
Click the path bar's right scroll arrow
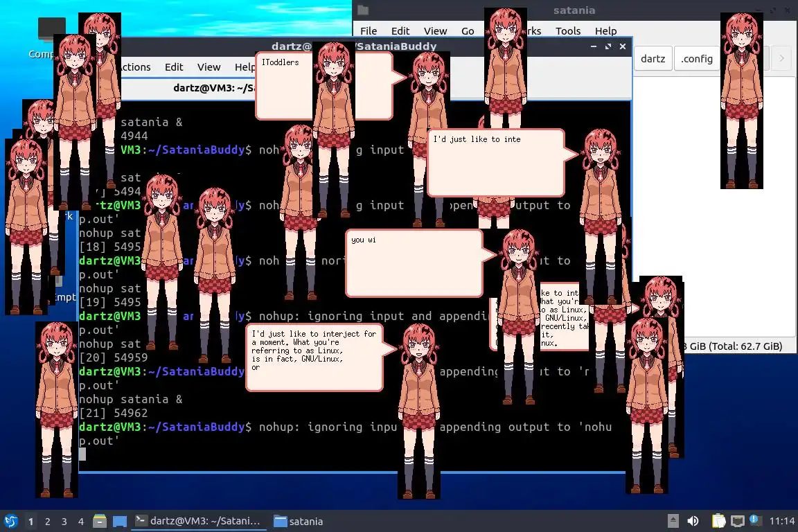point(781,59)
